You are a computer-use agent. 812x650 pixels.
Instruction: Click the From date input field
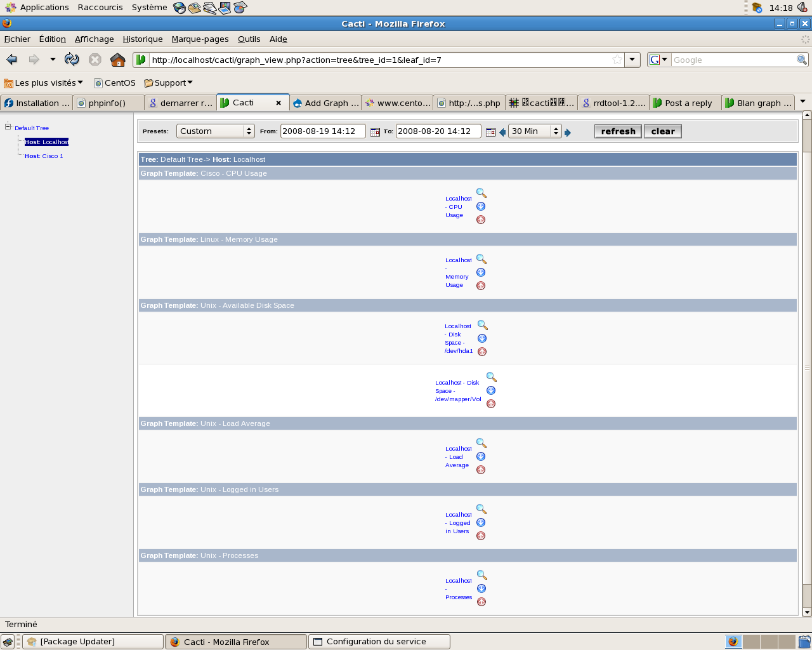click(323, 131)
